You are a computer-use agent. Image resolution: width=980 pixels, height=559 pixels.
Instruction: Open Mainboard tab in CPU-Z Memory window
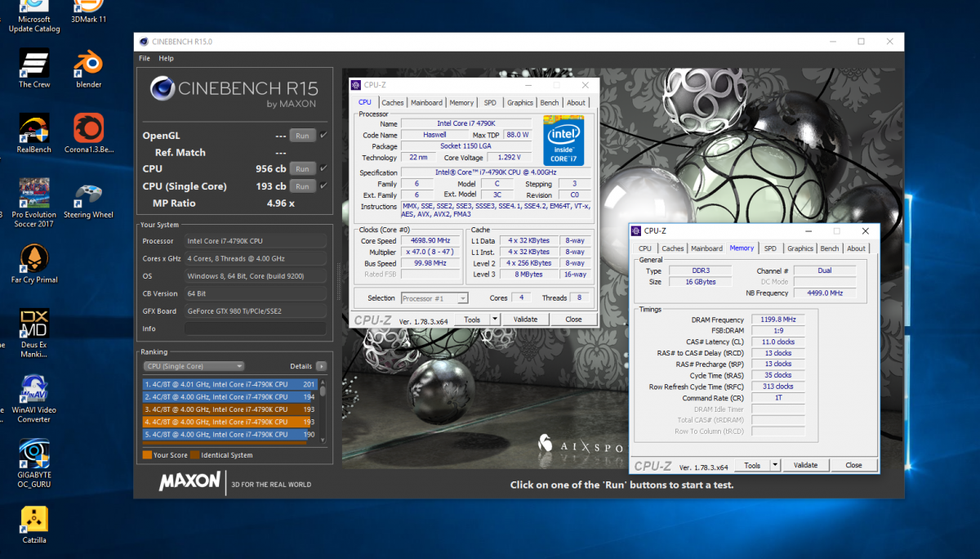coord(706,248)
